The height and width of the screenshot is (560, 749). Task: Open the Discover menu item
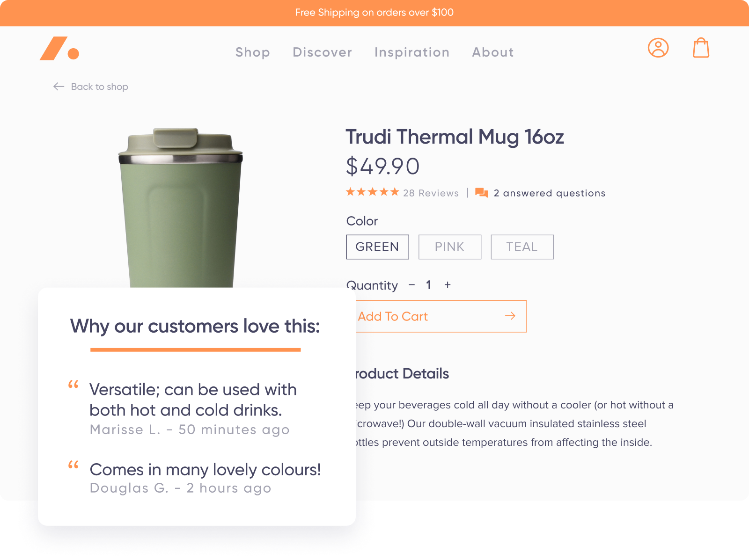[x=323, y=52]
